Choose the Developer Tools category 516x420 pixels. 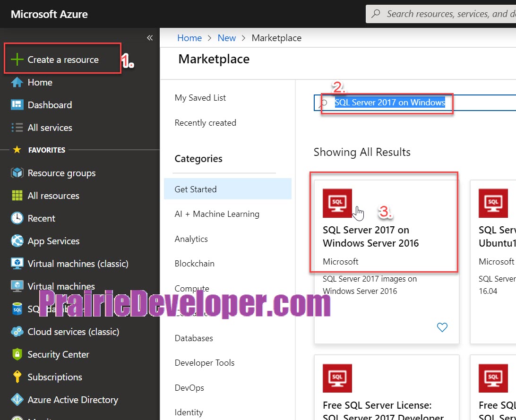pos(205,363)
